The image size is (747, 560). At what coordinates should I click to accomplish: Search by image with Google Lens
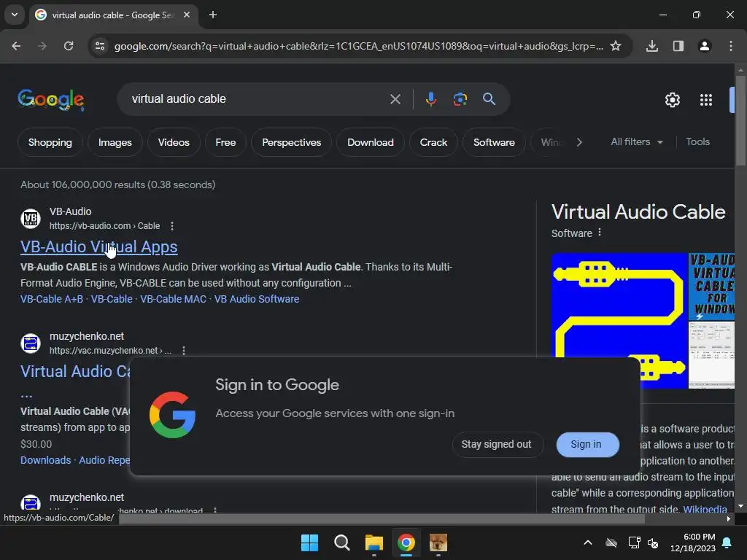coord(460,99)
